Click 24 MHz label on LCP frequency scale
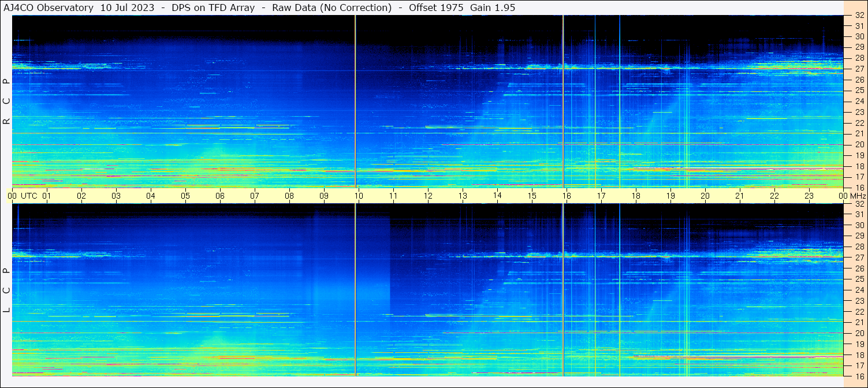Viewport: 868px width, 388px height. (x=859, y=290)
